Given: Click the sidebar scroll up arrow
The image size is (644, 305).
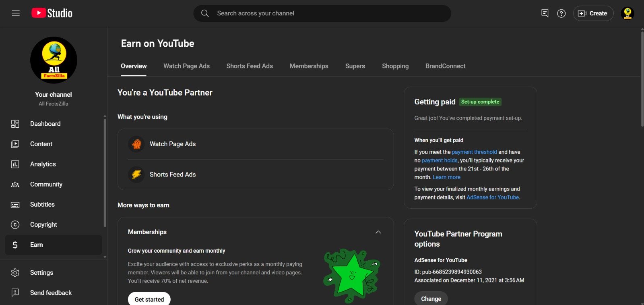Looking at the screenshot, I should point(105,116).
